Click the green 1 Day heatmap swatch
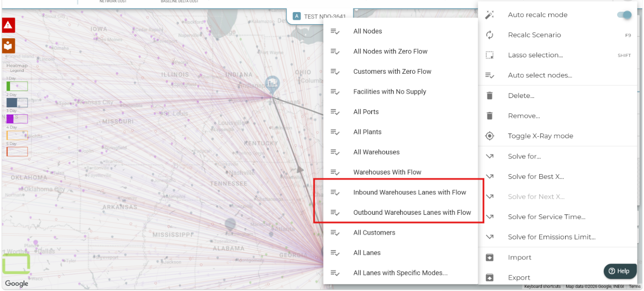The width and height of the screenshot is (644, 291). (17, 86)
